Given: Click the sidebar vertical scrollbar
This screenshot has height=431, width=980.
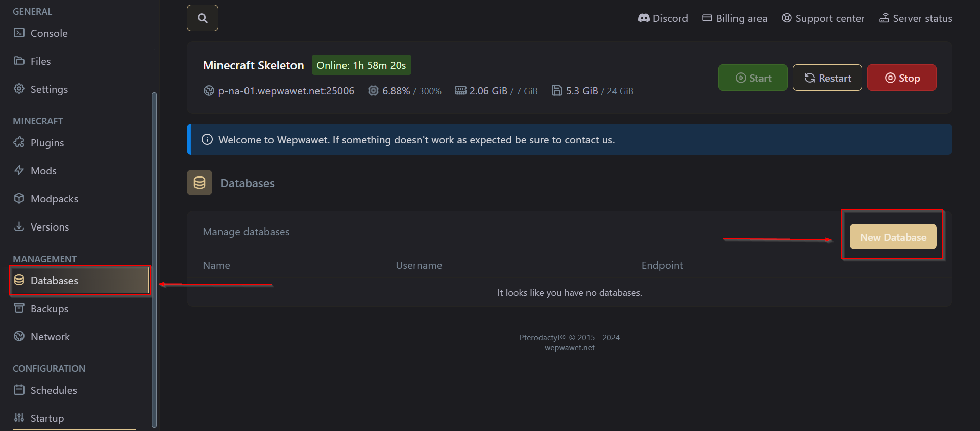Looking at the screenshot, I should 154,260.
